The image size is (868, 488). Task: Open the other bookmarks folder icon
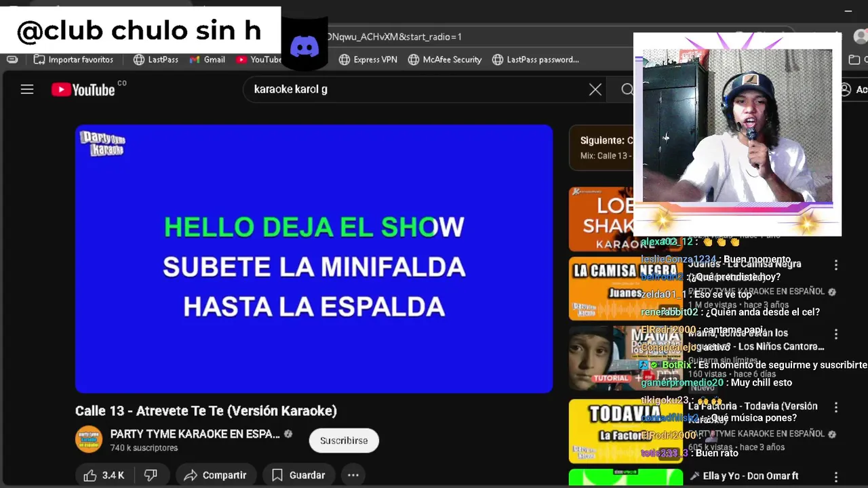854,60
